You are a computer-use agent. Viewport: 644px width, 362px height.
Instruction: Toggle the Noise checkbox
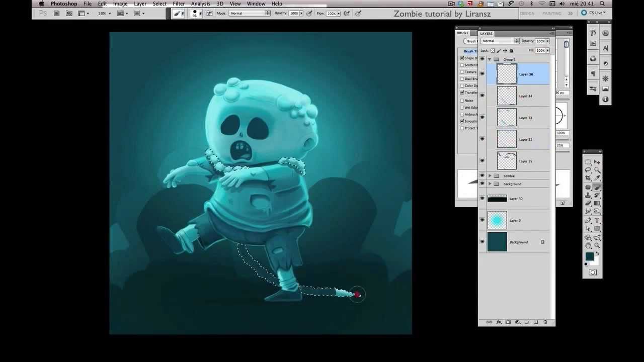coord(462,101)
